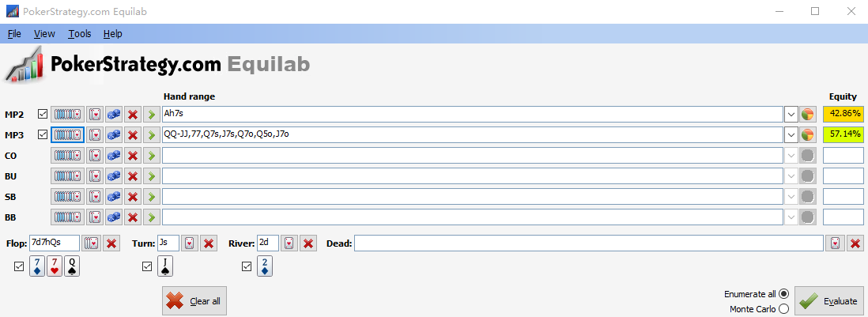Click the Clear all button

coord(194,301)
